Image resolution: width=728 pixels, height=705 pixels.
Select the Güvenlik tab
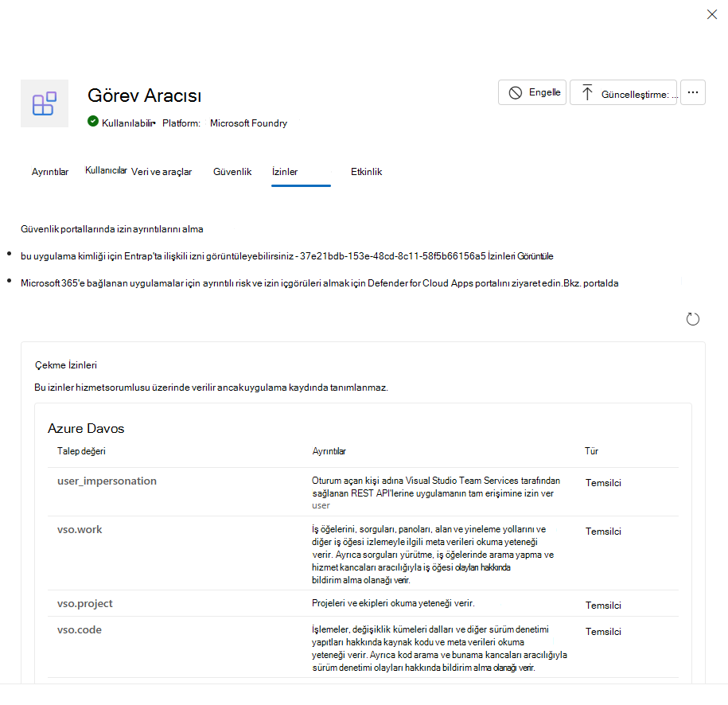tap(232, 172)
